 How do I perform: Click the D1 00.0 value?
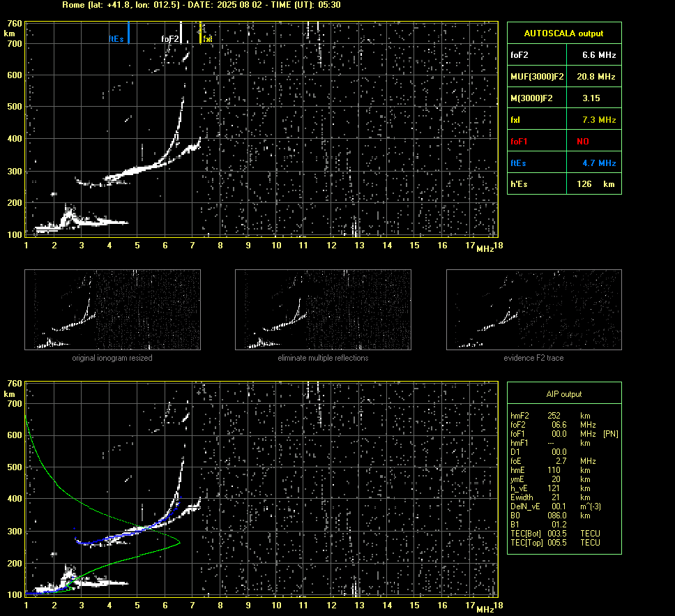point(559,452)
